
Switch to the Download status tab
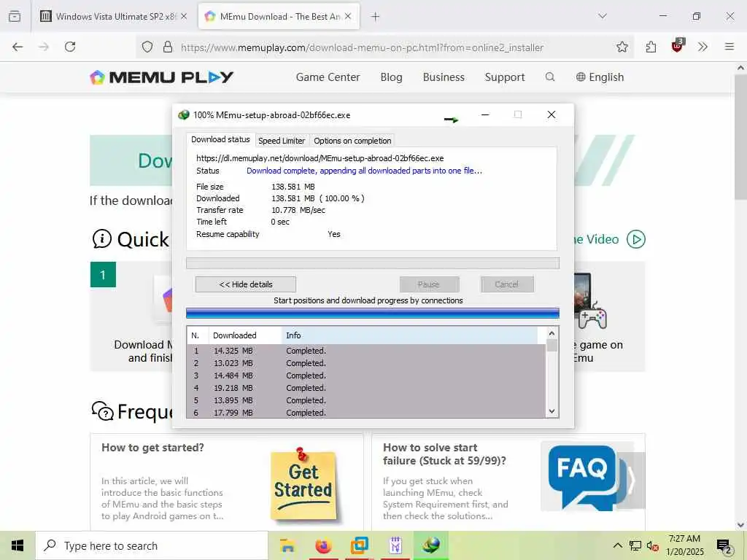tap(220, 139)
